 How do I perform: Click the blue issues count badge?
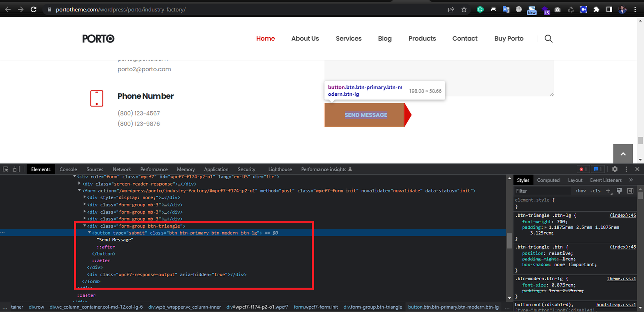598,169
